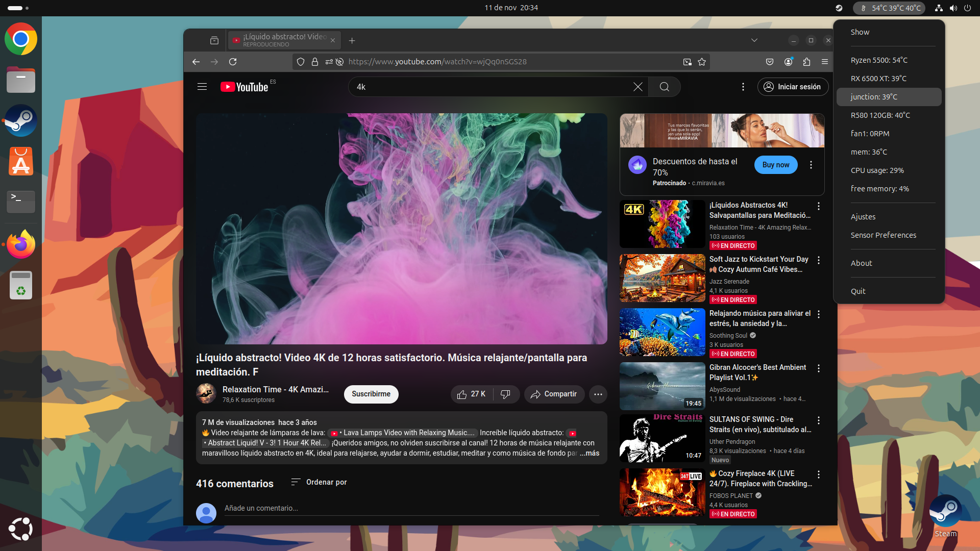Screen dimensions: 980x551
Task: Choose Quit from the sensors menu
Action: pyautogui.click(x=858, y=291)
